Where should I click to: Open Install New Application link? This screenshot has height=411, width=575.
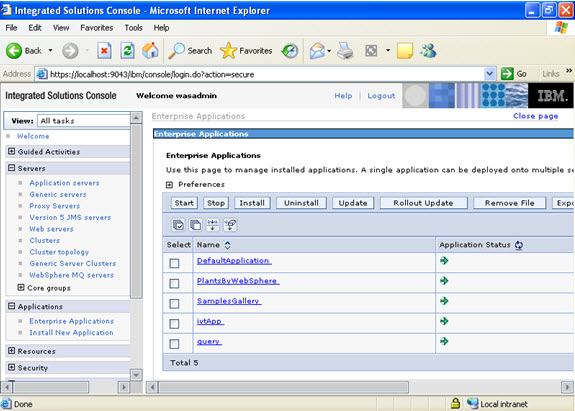71,333
